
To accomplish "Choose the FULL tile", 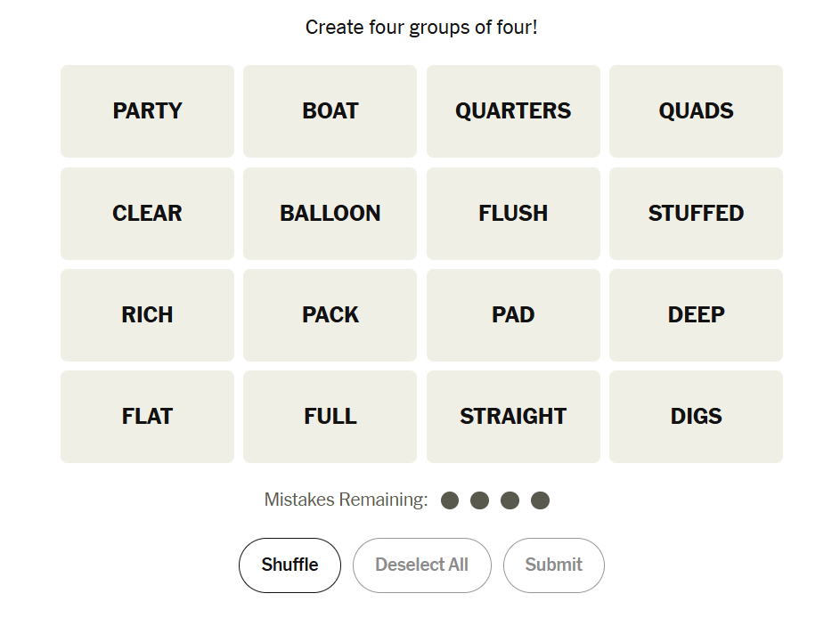I will 330,417.
